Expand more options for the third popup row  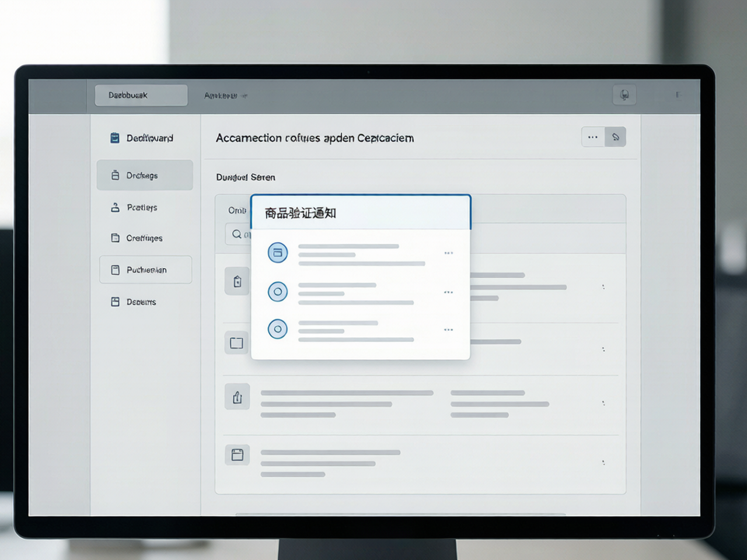click(448, 330)
